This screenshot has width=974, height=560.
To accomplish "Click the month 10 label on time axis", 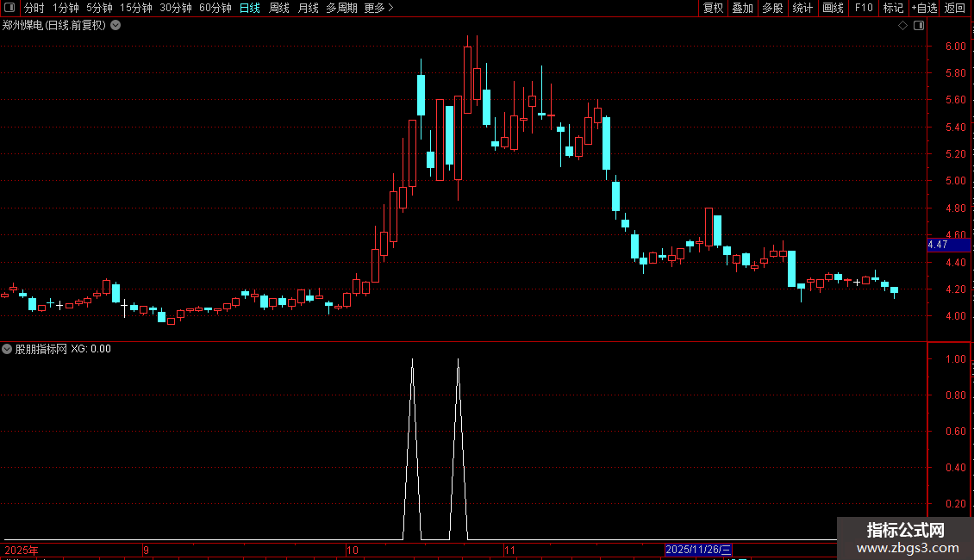I will click(353, 550).
